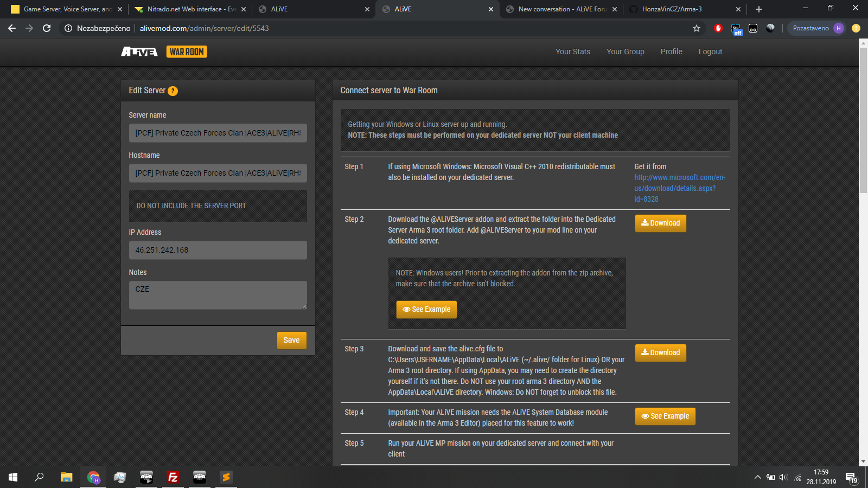See Example for unblocking zip archive
Image resolution: width=868 pixels, height=488 pixels.
click(x=426, y=309)
